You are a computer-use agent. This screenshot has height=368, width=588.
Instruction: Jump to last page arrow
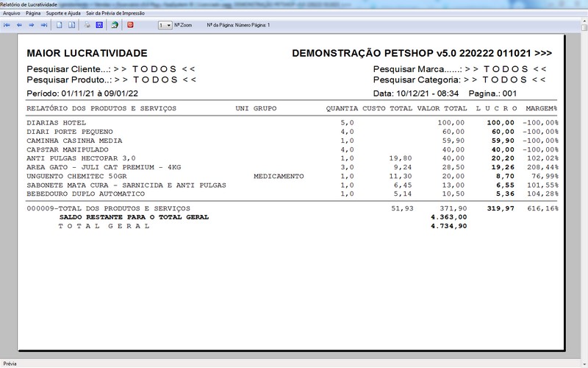pyautogui.click(x=44, y=25)
